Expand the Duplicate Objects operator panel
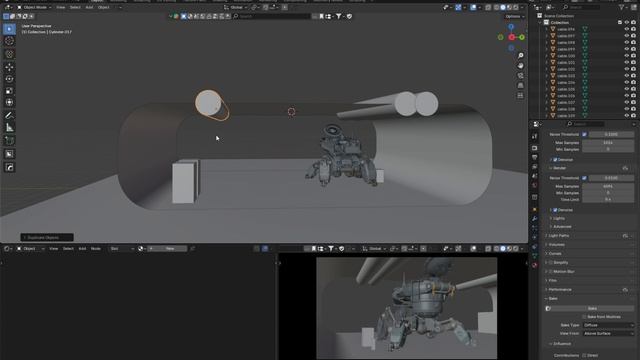Image resolution: width=640 pixels, height=360 pixels. (47, 238)
